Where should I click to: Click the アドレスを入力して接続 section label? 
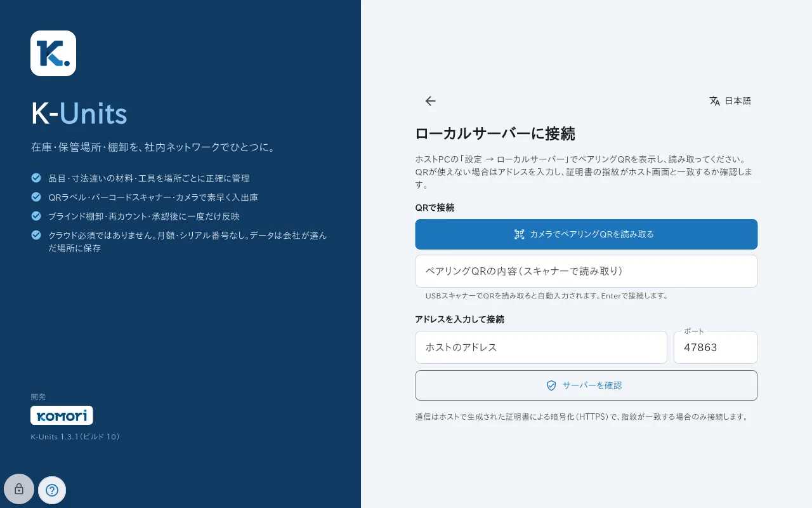459,319
